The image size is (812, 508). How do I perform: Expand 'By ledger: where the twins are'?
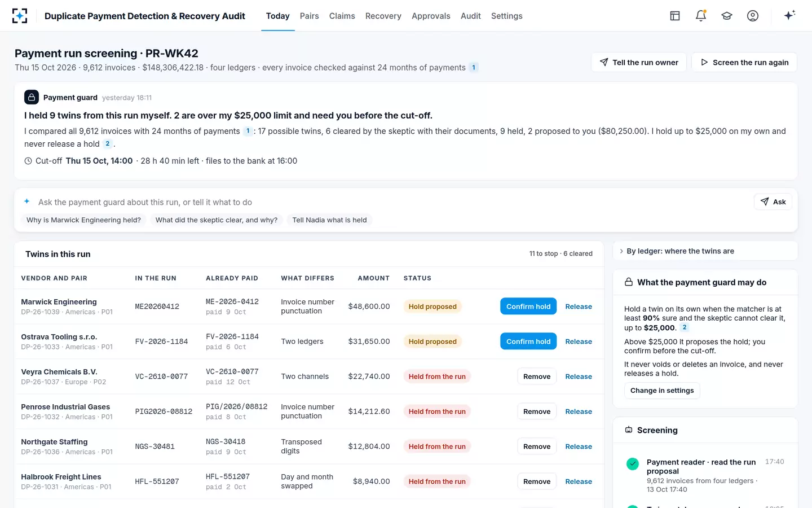tap(705, 251)
